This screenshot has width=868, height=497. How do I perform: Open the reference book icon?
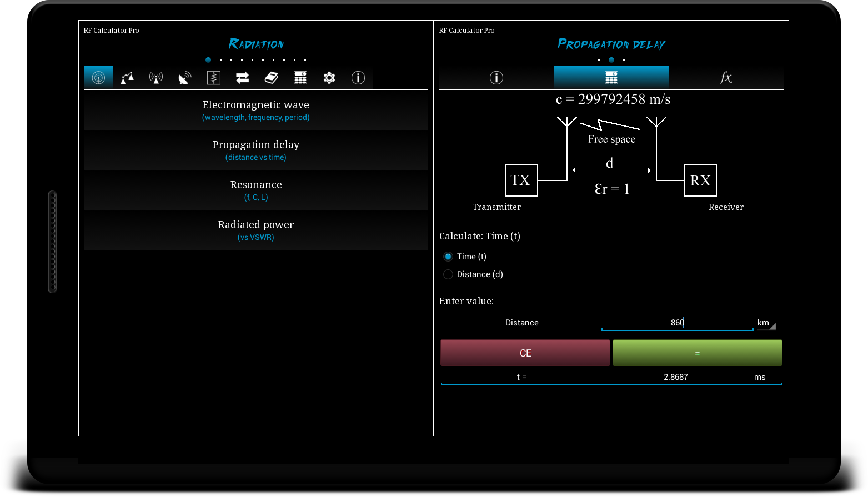coord(272,78)
